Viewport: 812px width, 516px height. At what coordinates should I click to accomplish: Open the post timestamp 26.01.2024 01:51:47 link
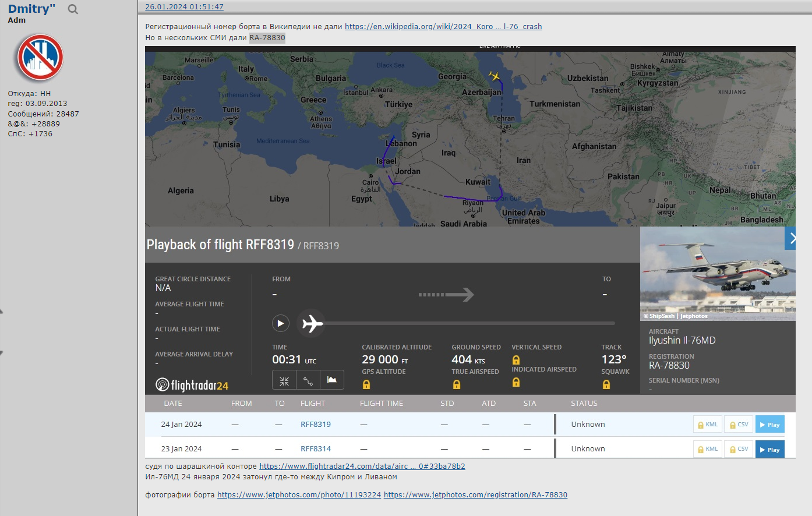coord(184,7)
